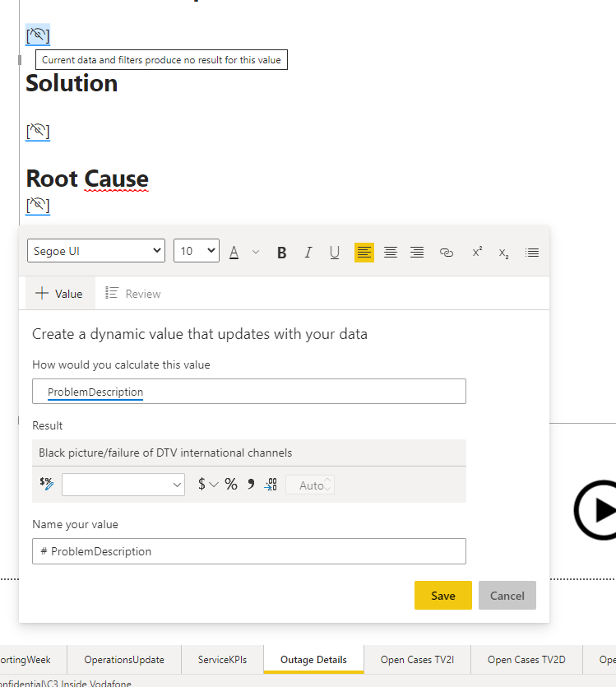Screen dimensions: 616x687
Task: Toggle underline formatting
Action: [335, 253]
